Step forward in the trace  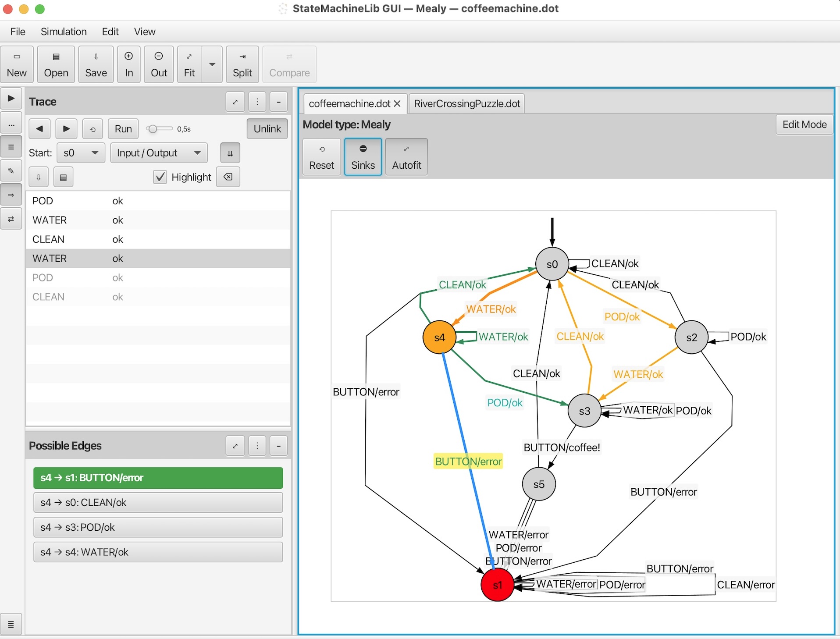[66, 129]
